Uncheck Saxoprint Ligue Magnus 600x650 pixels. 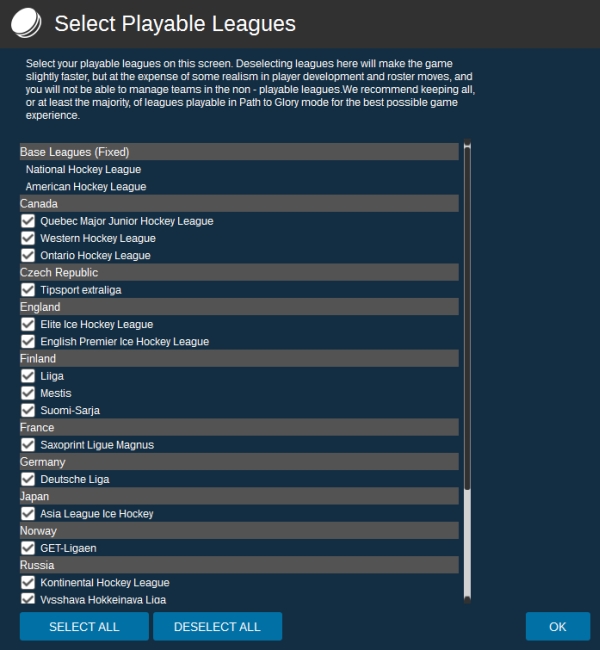tap(28, 445)
